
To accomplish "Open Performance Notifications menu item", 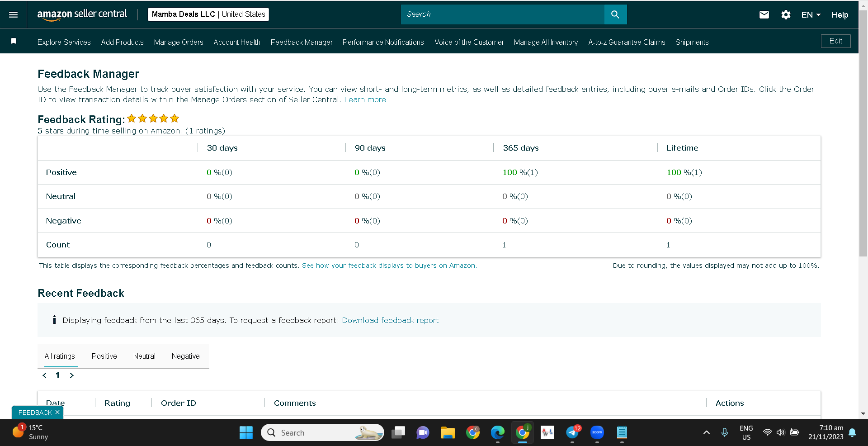I will (383, 42).
